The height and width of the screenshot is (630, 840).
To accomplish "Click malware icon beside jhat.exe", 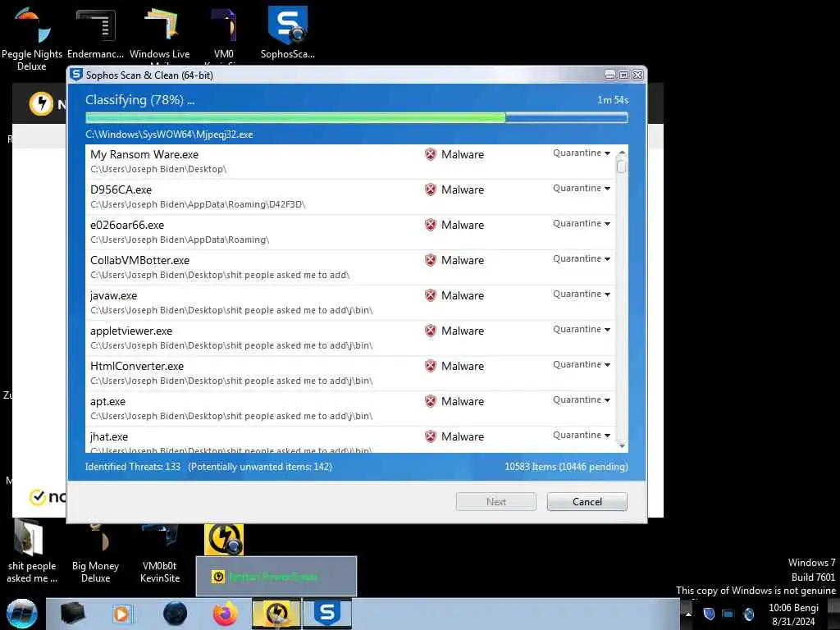I will point(430,437).
